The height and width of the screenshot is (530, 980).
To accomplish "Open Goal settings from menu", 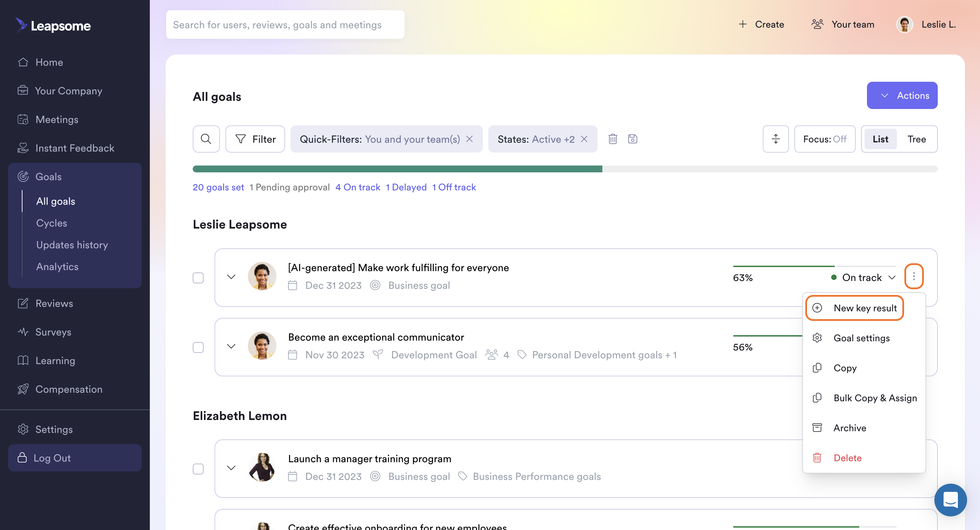I will point(864,338).
